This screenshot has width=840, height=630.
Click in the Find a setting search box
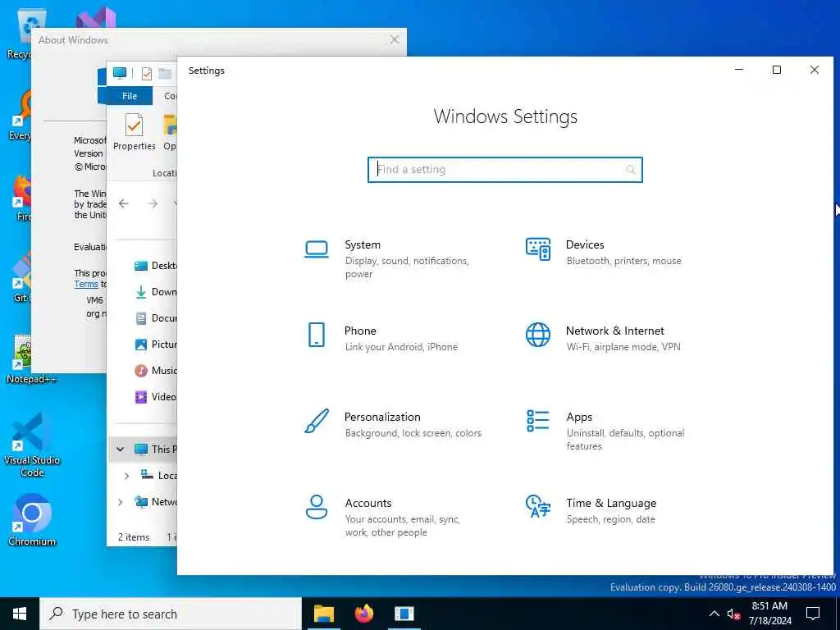tap(504, 170)
